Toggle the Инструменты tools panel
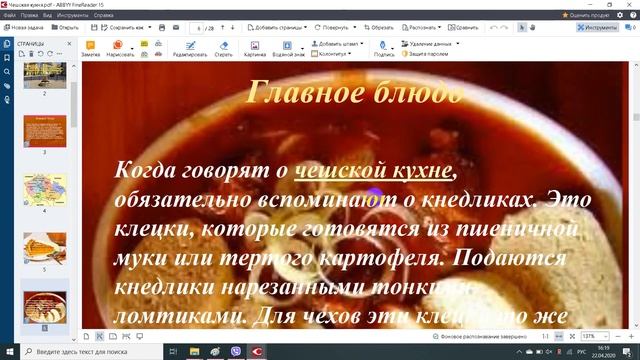The height and width of the screenshot is (360, 640). pos(598,27)
